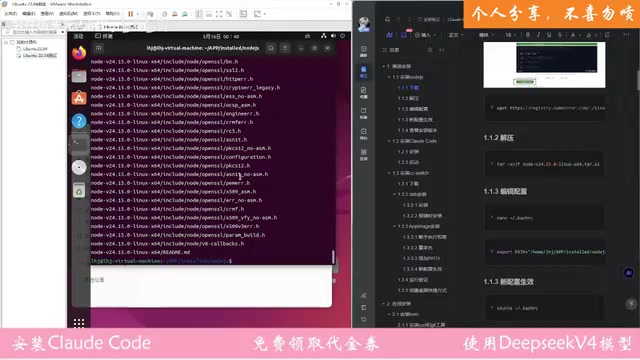
Task: Open a new terminal tab button
Action: coord(98,48)
